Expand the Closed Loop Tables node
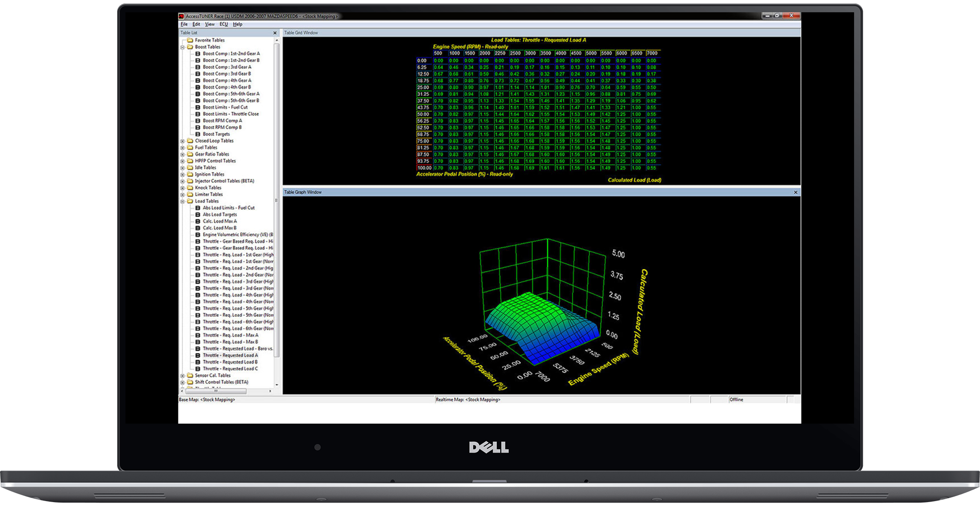 [182, 141]
